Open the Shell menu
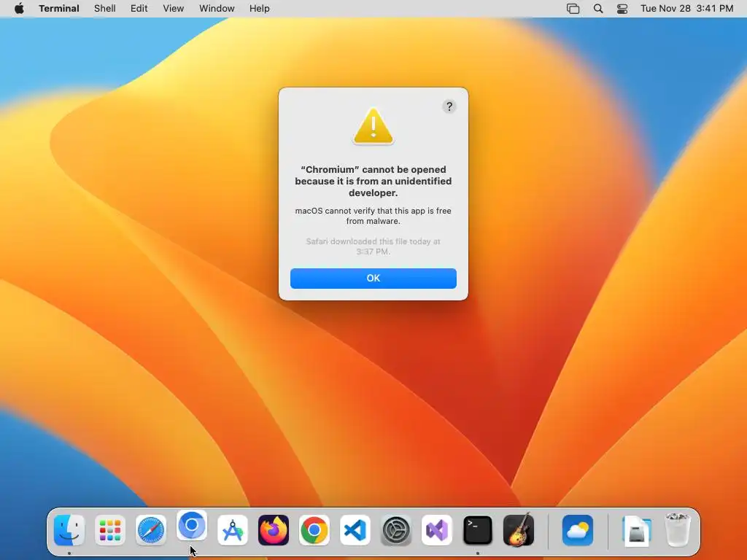 click(105, 9)
